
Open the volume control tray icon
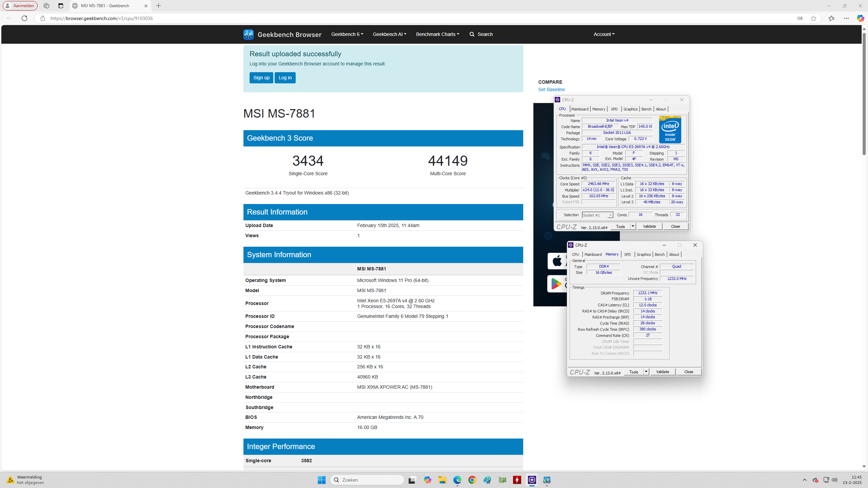[x=834, y=480]
